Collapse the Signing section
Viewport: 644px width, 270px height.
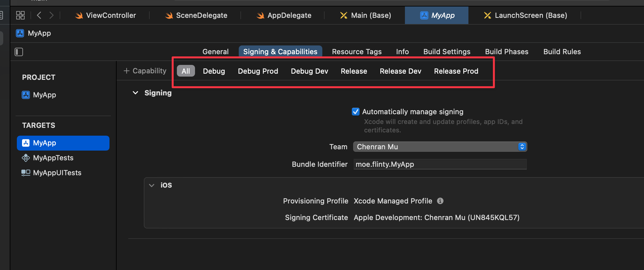[x=135, y=93]
